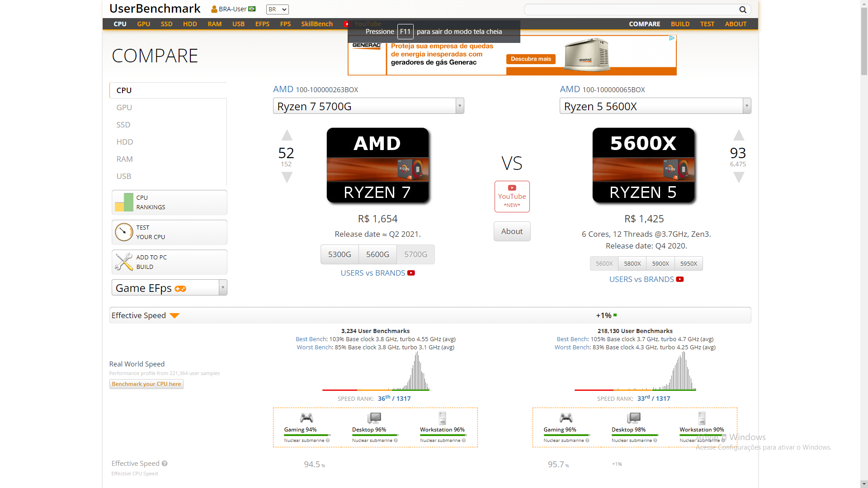The width and height of the screenshot is (868, 488).
Task: Select the CPU tab in left sidebar
Action: coord(168,90)
